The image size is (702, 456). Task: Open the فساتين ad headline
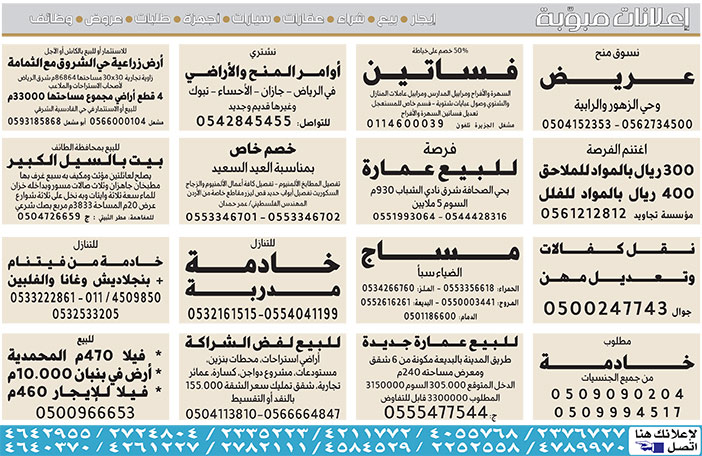point(440,72)
